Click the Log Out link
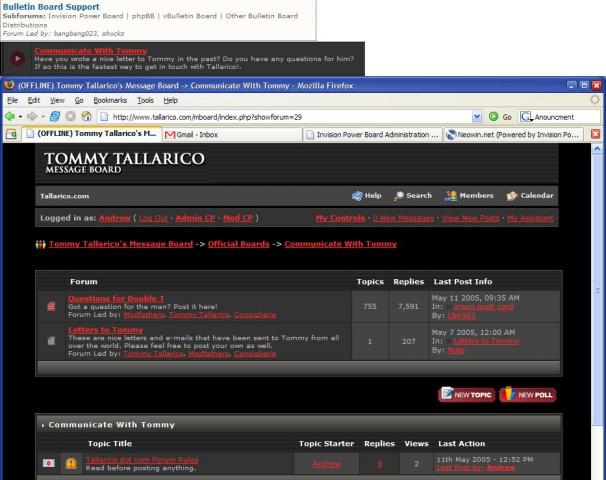 153,218
